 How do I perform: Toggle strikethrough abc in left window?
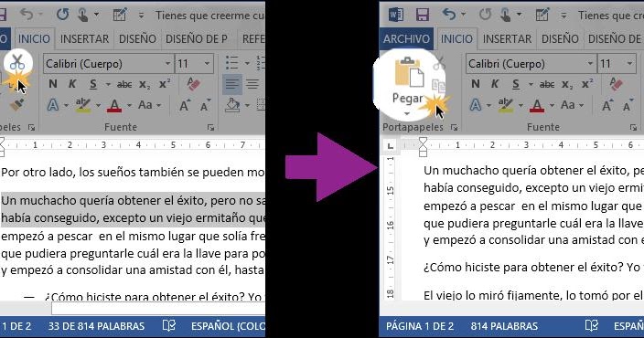[x=124, y=84]
